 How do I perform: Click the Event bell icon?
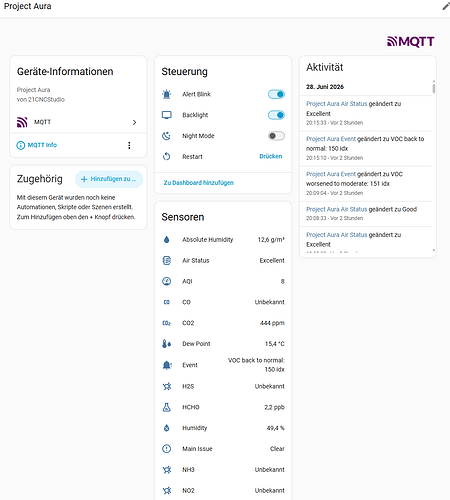tap(167, 365)
